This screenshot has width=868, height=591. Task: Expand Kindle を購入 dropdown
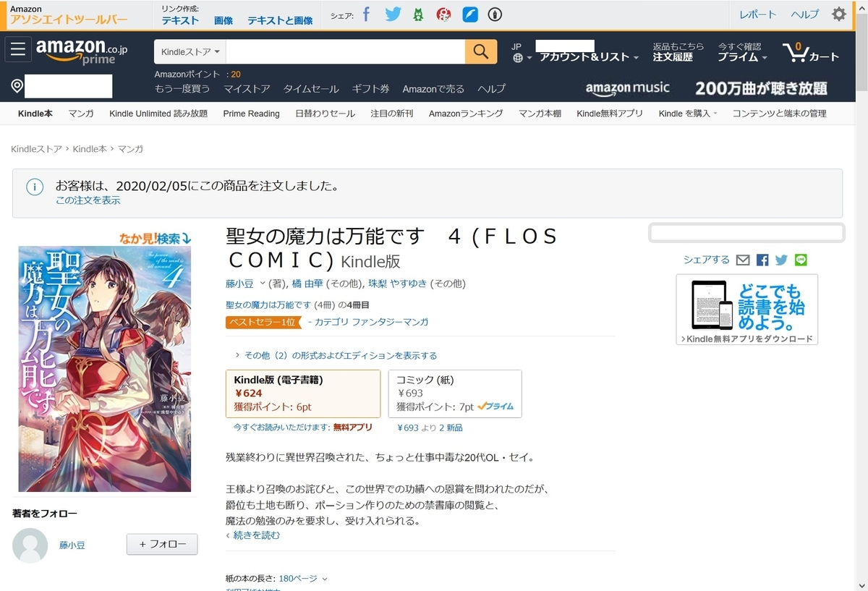pos(688,114)
